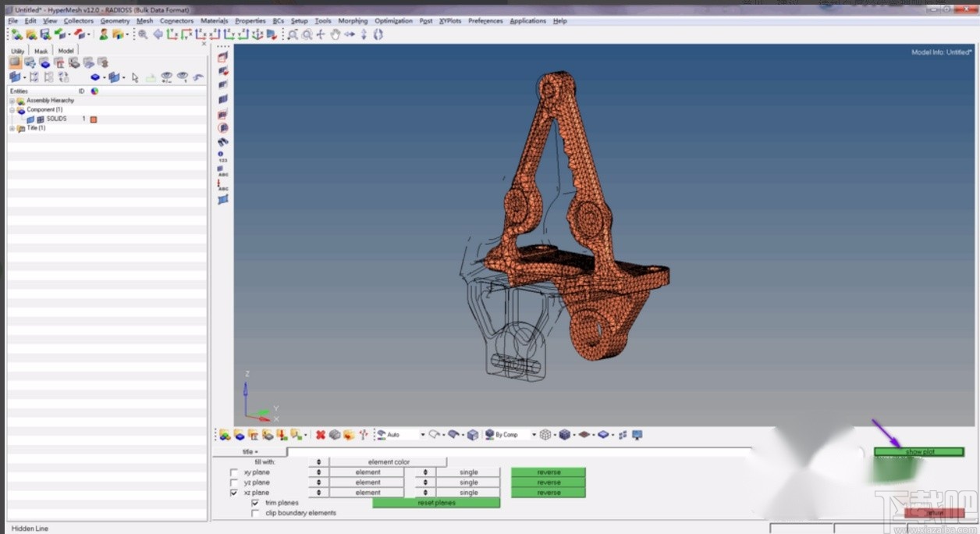This screenshot has width=980, height=534.
Task: Switch to the Mask tab
Action: (41, 51)
